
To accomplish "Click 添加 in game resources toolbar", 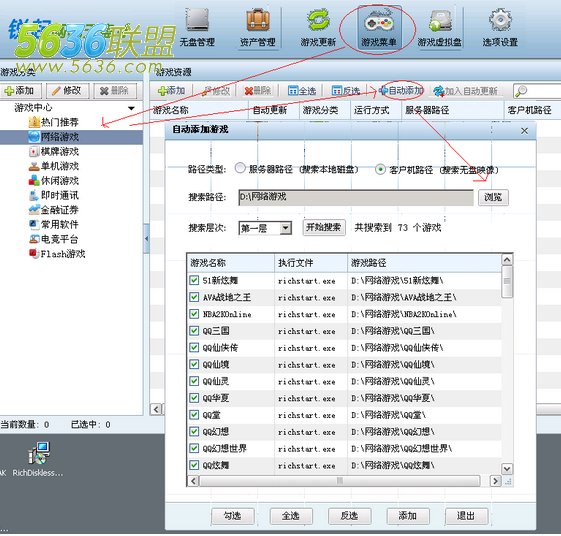I will click(172, 91).
